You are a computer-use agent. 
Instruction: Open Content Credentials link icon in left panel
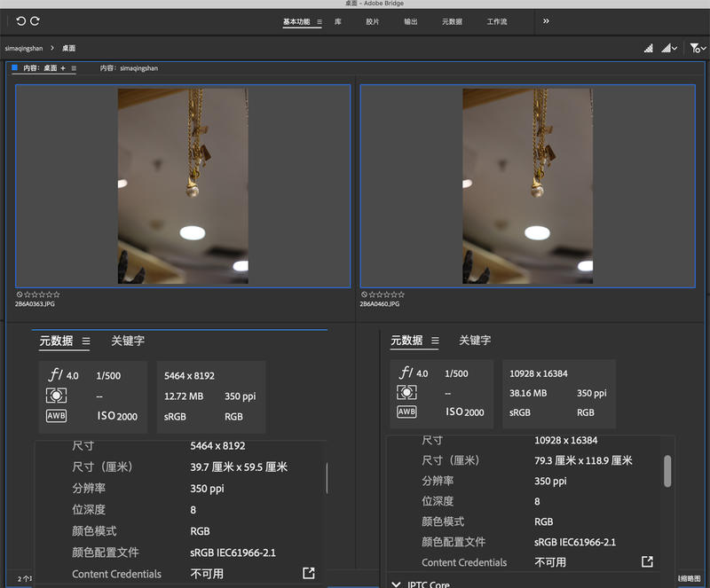[308, 573]
